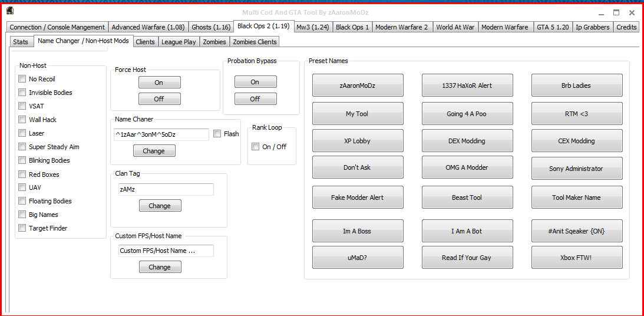Screen dimensions: 644x316
Task: Switch to GTA 5 1.20 tab
Action: (553, 27)
